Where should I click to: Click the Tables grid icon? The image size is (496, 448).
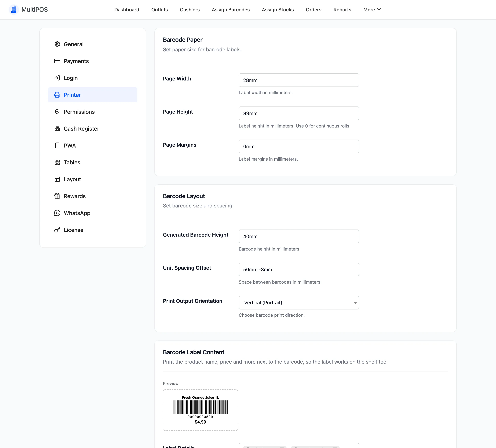coord(57,162)
